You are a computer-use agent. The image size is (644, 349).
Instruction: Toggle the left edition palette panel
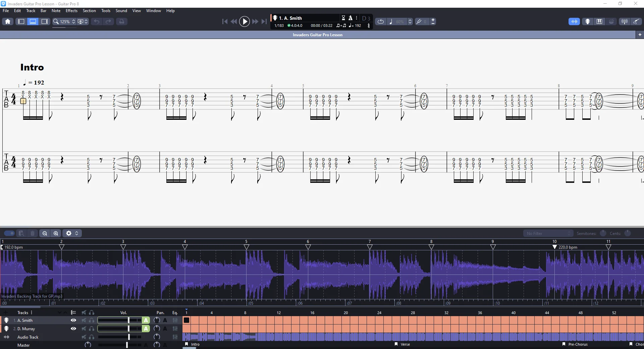tap(21, 21)
